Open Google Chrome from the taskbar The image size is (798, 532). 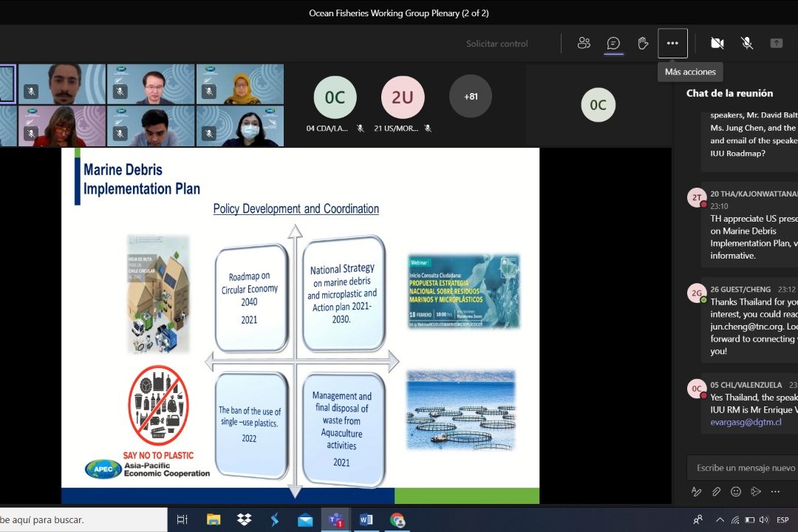tap(397, 519)
